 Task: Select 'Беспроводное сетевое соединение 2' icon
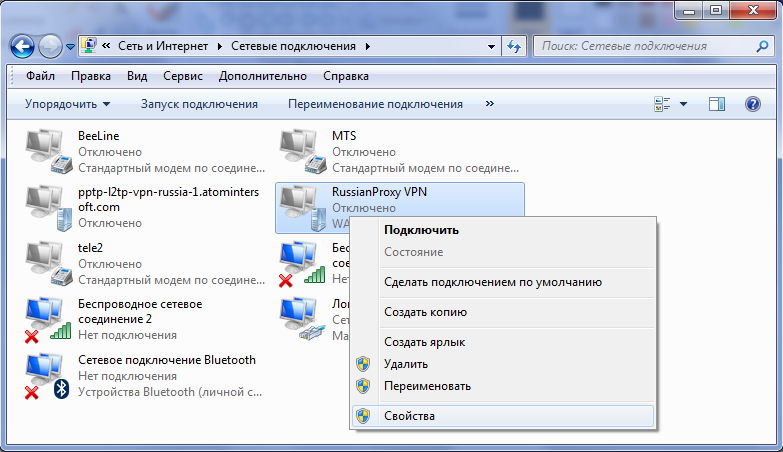coord(48,320)
